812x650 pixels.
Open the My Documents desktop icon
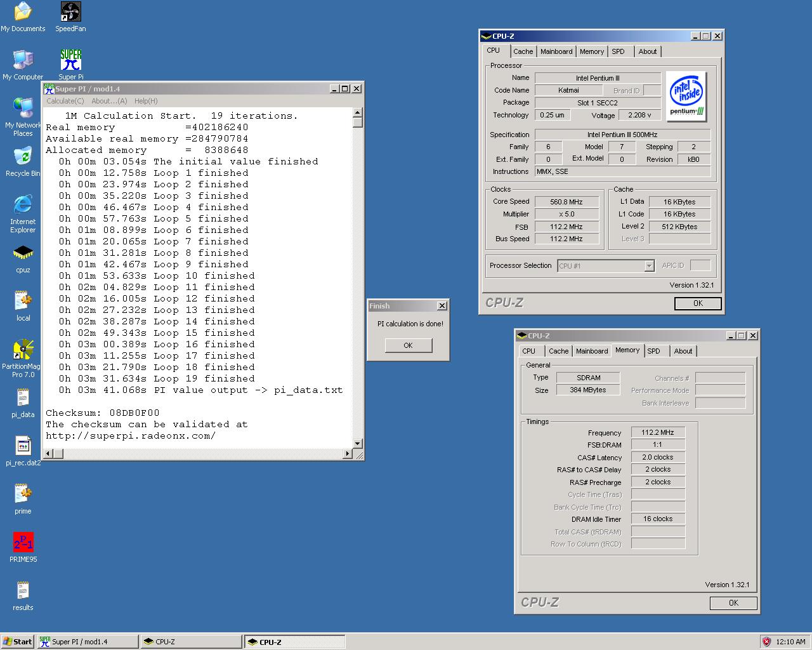pos(23,17)
